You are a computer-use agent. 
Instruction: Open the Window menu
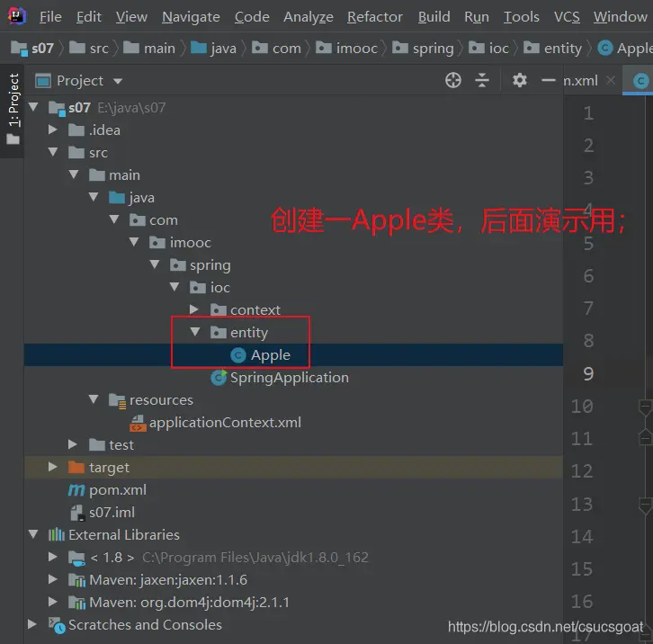[x=620, y=17]
